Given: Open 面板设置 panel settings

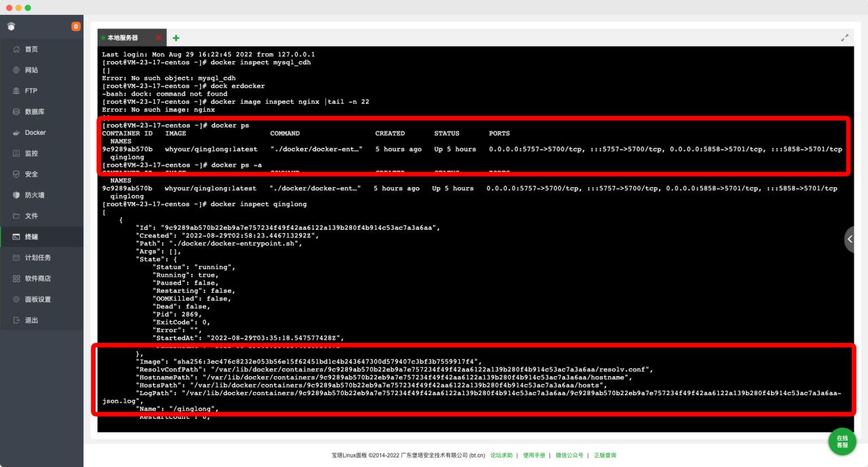Looking at the screenshot, I should (x=41, y=300).
